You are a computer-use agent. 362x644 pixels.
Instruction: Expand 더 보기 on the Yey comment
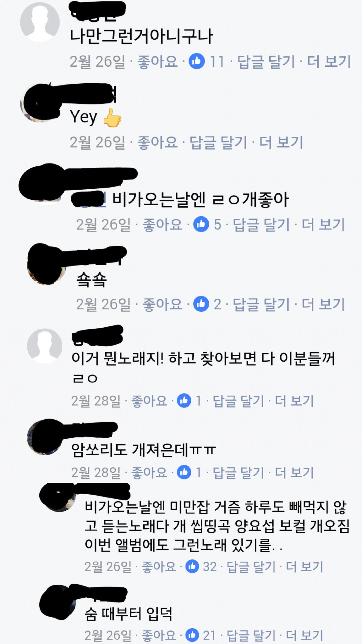point(281,142)
